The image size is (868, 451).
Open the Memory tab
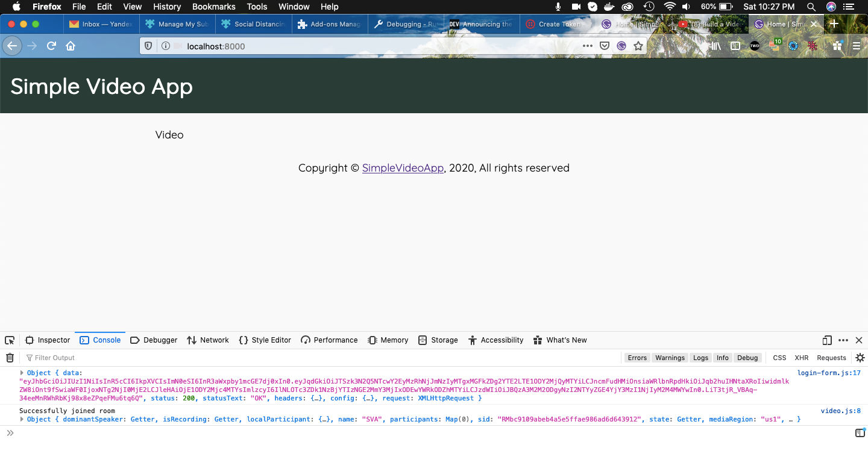[388, 340]
